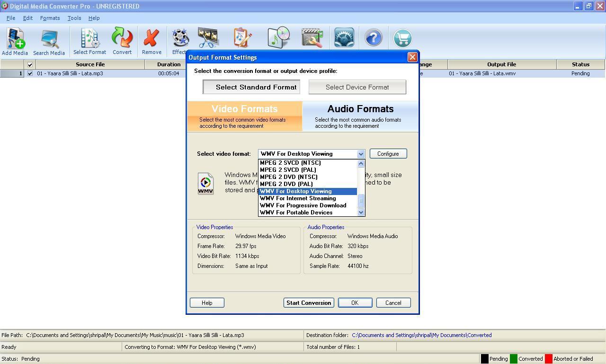Open the Edit menu
This screenshot has height=364, width=606.
28,18
